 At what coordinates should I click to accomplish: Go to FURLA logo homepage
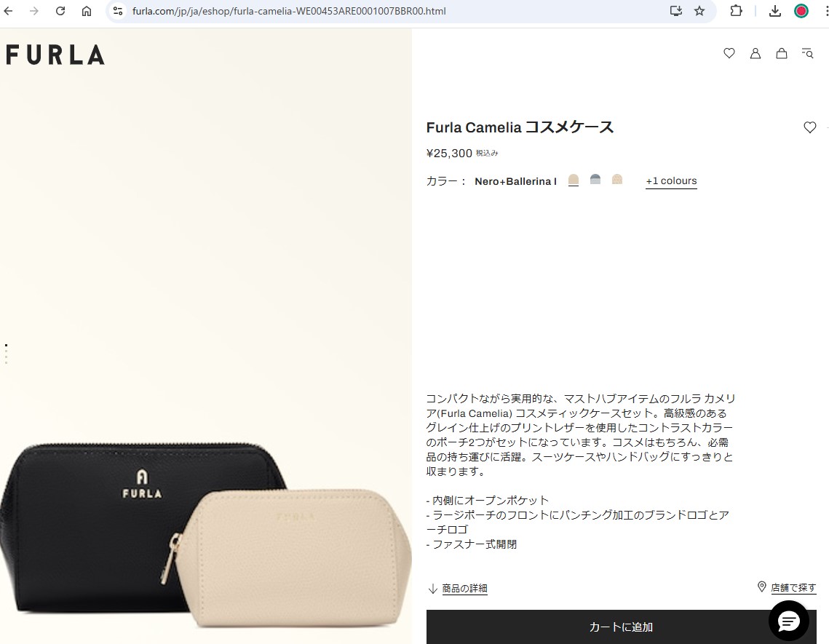tap(55, 55)
